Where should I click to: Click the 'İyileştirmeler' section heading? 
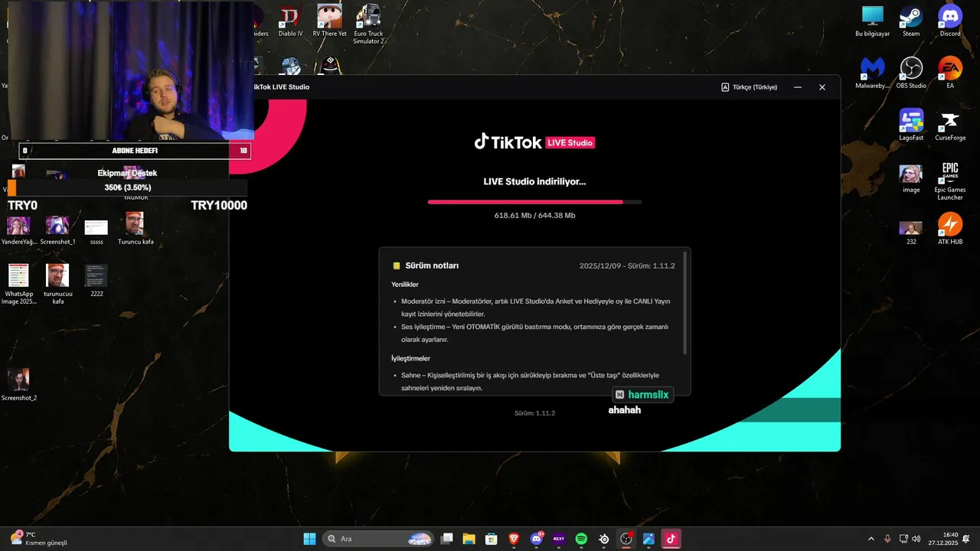[x=410, y=358]
